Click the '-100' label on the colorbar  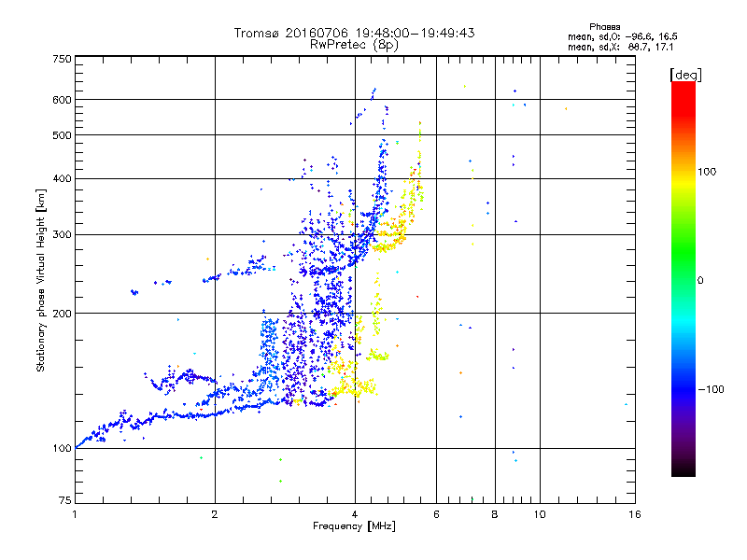click(x=711, y=389)
